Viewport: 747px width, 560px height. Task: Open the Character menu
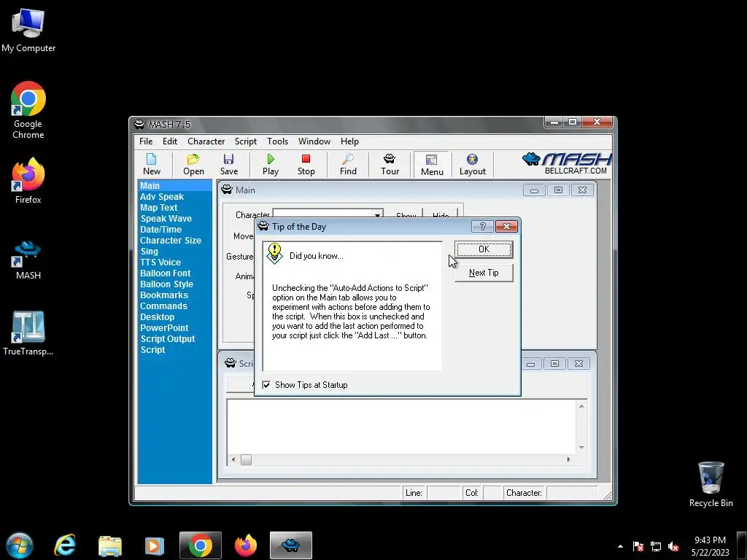point(206,141)
